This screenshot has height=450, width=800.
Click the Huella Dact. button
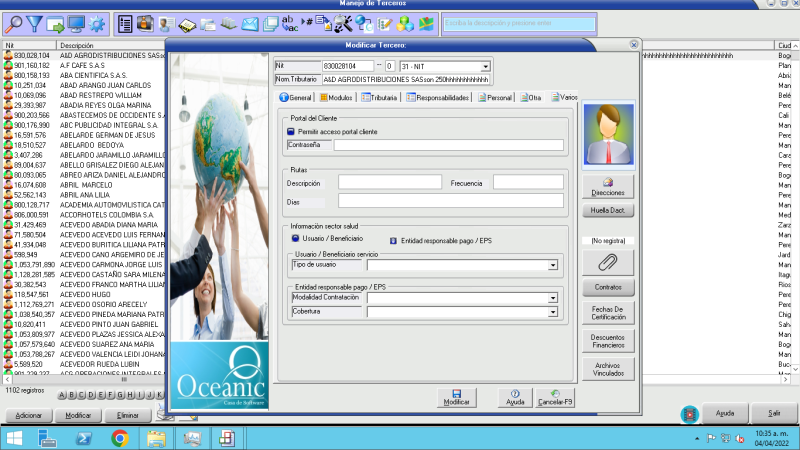click(x=608, y=210)
